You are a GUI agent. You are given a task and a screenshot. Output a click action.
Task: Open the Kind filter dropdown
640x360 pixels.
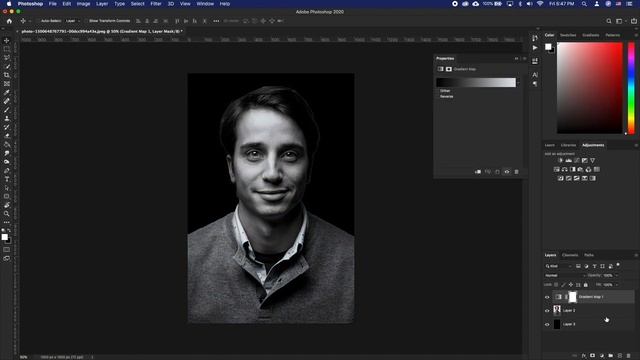tap(558, 266)
